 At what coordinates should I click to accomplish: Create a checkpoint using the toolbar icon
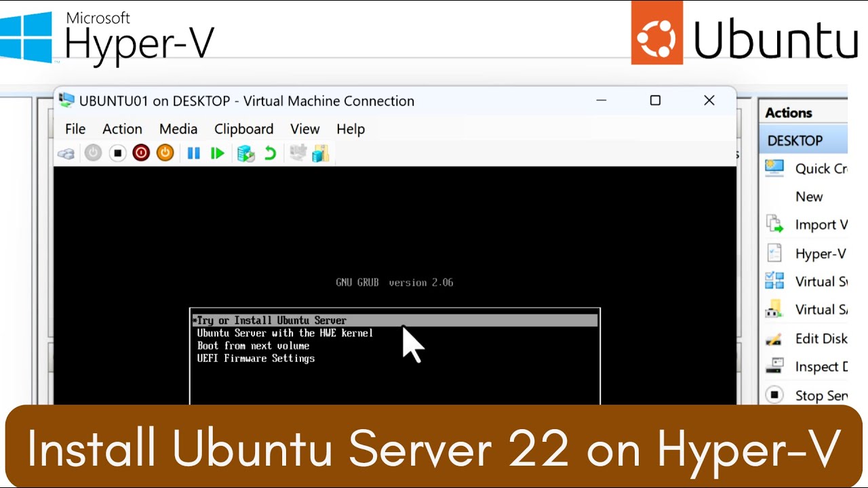(245, 154)
